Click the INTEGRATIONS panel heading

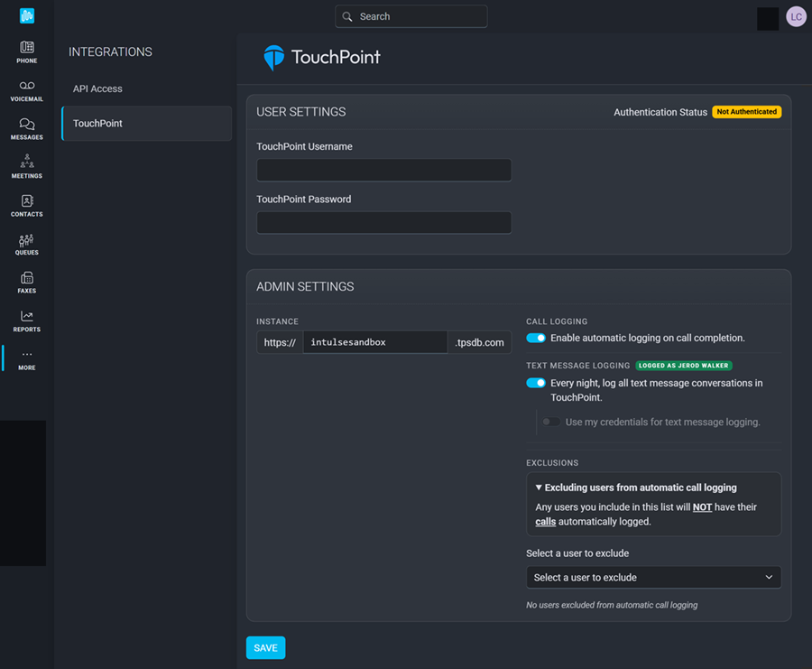coord(110,51)
